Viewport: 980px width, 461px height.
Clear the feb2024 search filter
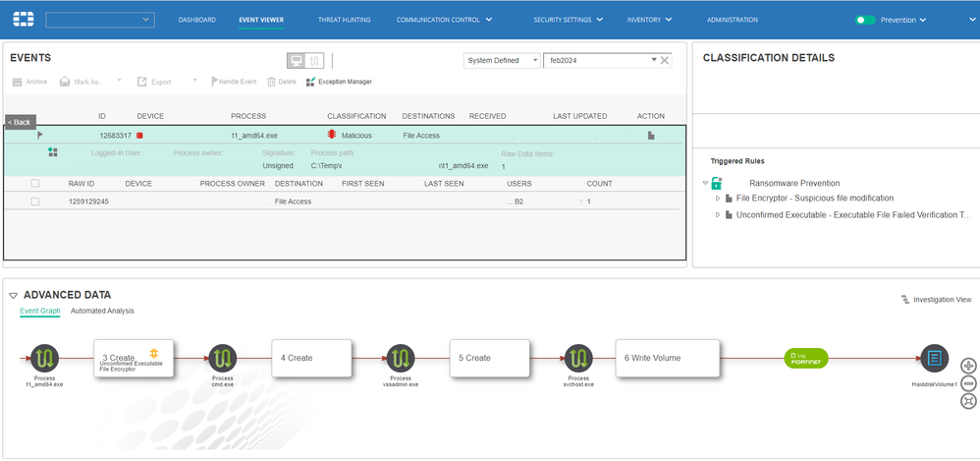click(x=665, y=61)
